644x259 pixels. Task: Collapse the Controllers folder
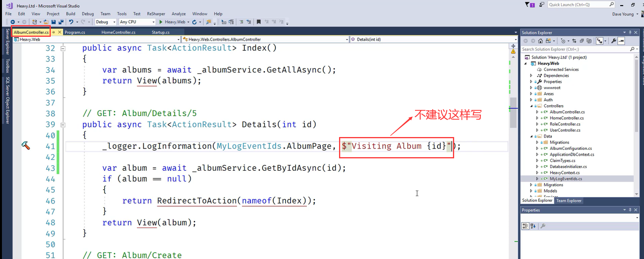pos(531,106)
